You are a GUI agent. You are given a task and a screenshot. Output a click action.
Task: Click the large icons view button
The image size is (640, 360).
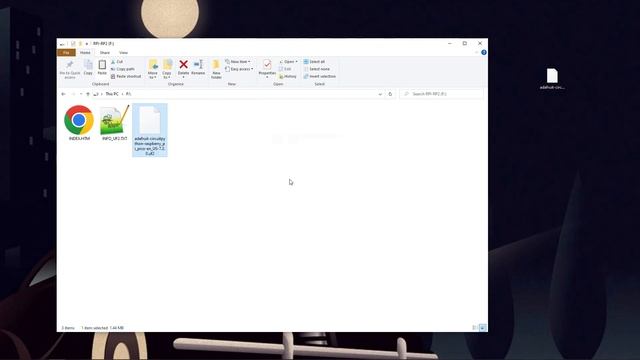pos(482,327)
